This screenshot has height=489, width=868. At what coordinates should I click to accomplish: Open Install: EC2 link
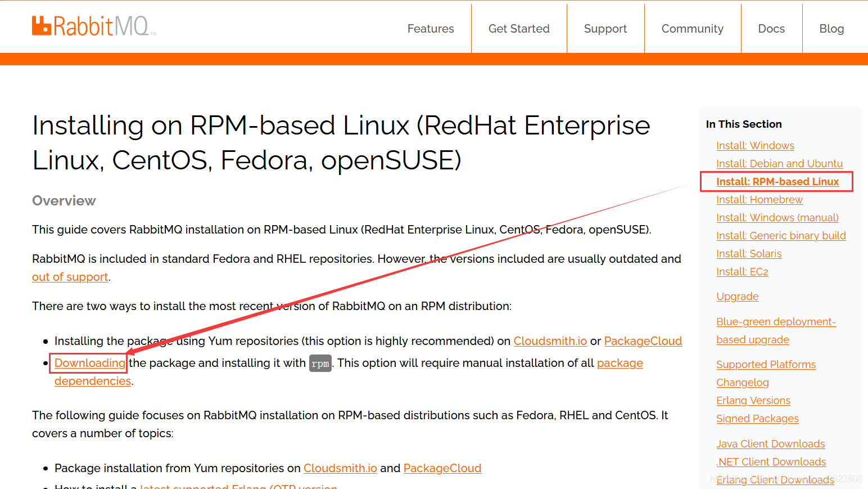pos(742,272)
